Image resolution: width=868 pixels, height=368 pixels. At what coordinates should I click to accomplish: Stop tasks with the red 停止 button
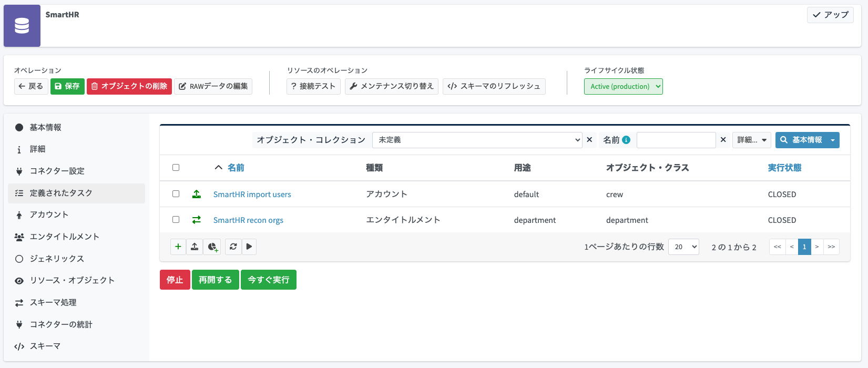click(x=175, y=280)
